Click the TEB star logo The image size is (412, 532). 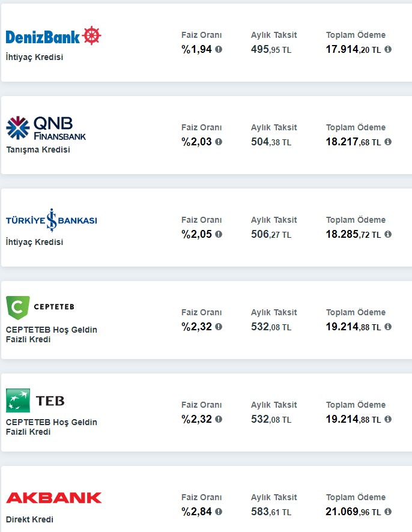coord(18,401)
